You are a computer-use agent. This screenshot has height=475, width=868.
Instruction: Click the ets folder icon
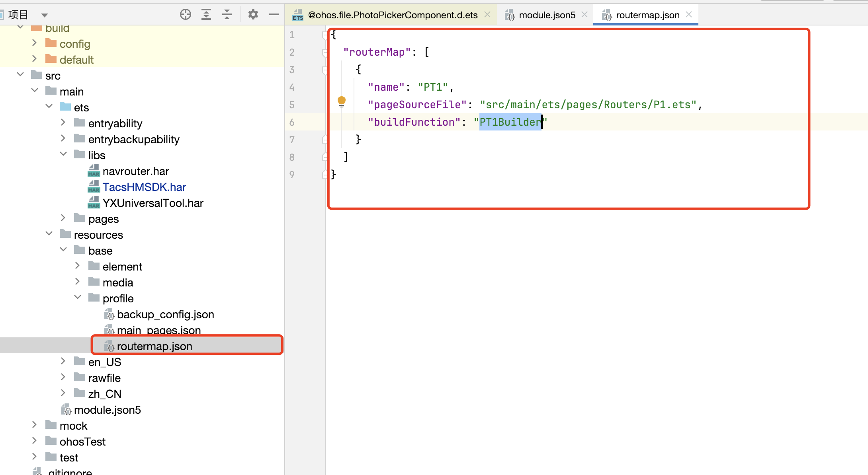pyautogui.click(x=65, y=106)
